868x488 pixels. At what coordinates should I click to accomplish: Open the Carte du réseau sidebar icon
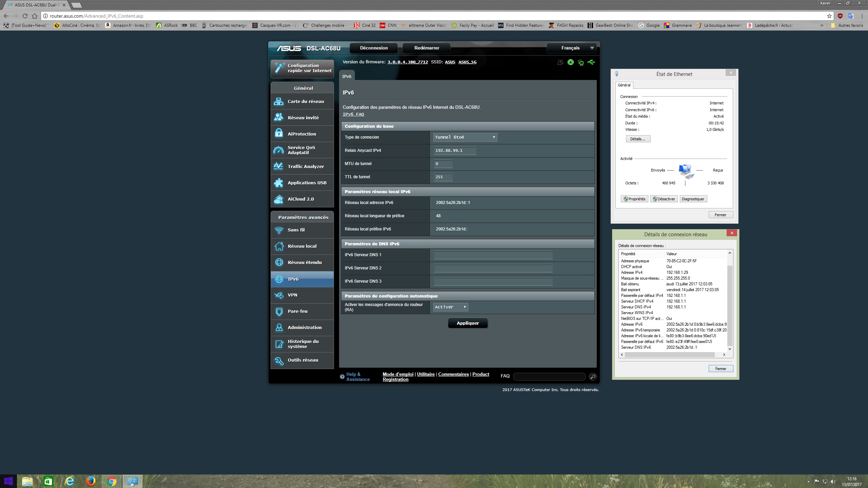pyautogui.click(x=279, y=101)
